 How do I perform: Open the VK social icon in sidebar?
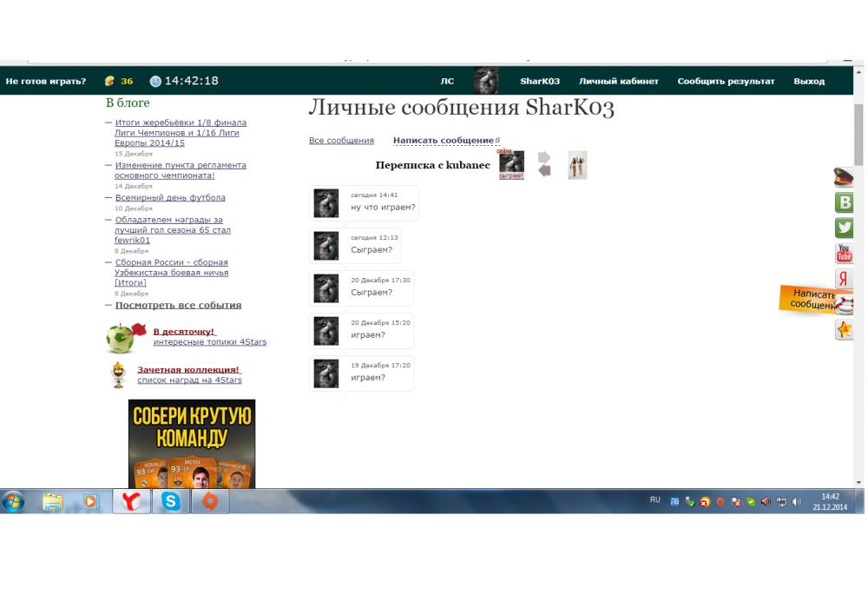tap(843, 202)
